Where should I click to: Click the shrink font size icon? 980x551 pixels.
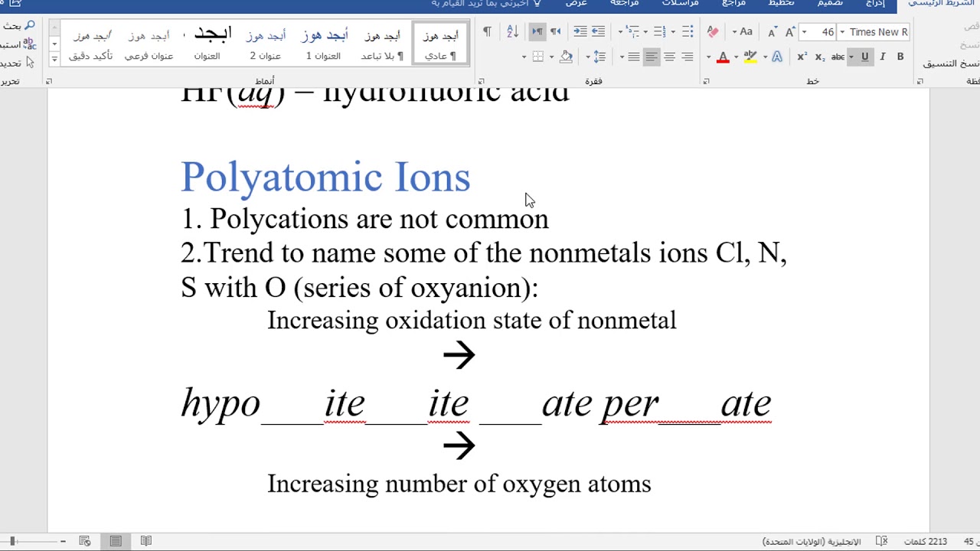click(772, 31)
